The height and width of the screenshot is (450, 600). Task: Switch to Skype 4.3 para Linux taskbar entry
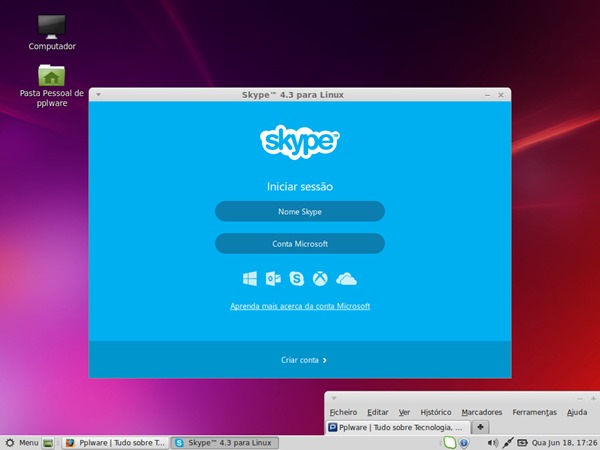pyautogui.click(x=224, y=443)
